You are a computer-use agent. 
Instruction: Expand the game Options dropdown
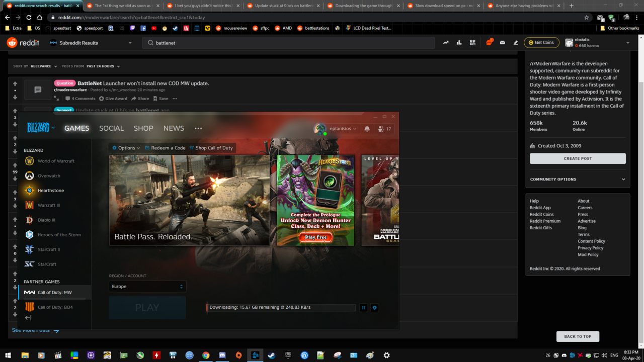coord(126,148)
